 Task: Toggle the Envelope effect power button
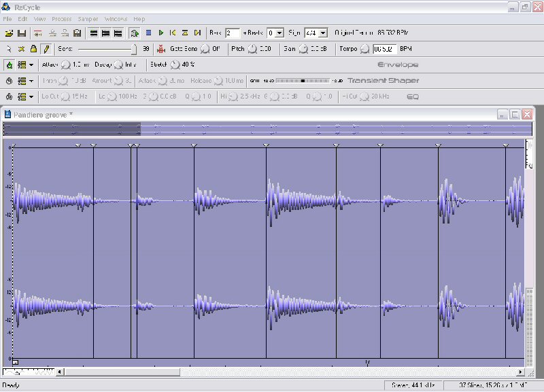pos(10,65)
